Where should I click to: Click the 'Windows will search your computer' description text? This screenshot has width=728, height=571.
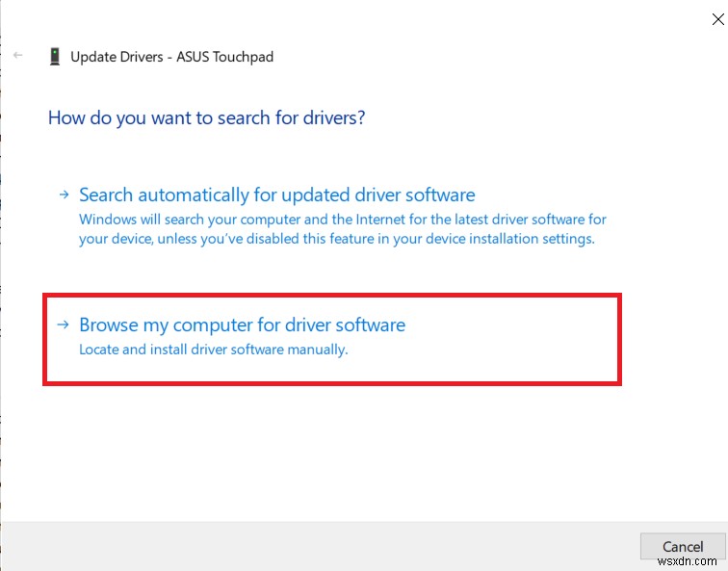343,229
